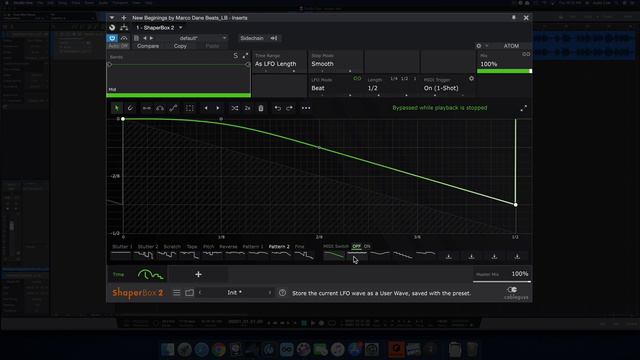
Task: Choose the line segment tool
Action: (x=147, y=108)
